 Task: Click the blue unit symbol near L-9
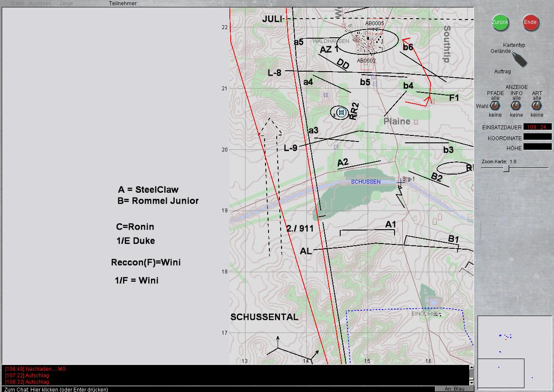pos(336,147)
